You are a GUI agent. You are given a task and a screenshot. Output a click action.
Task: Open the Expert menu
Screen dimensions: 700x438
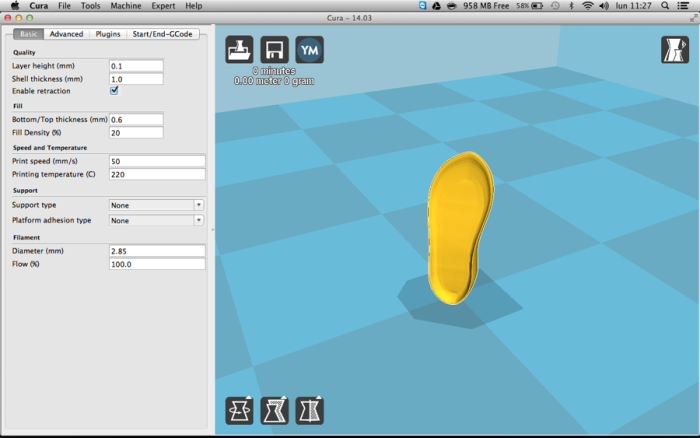(163, 6)
